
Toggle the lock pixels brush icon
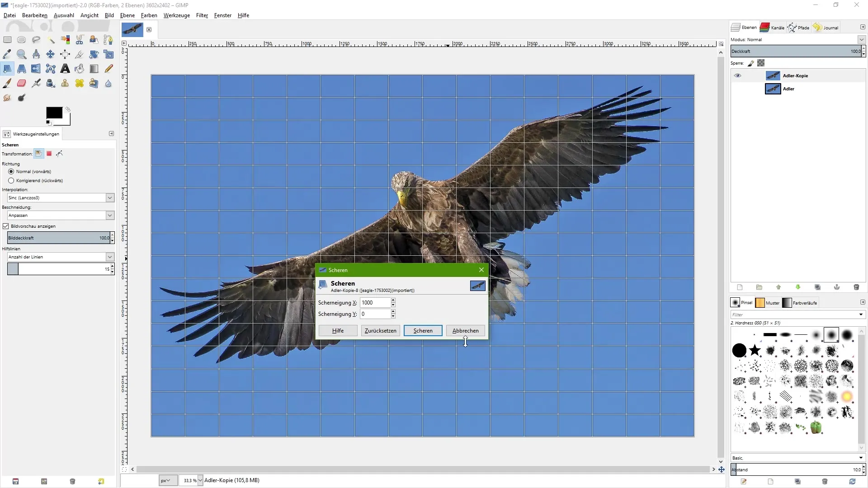[751, 63]
